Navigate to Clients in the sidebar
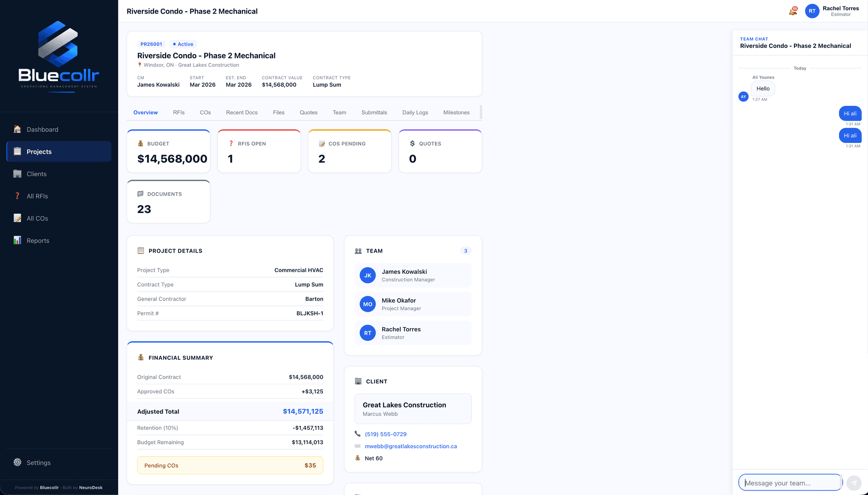The image size is (868, 495). (x=37, y=174)
